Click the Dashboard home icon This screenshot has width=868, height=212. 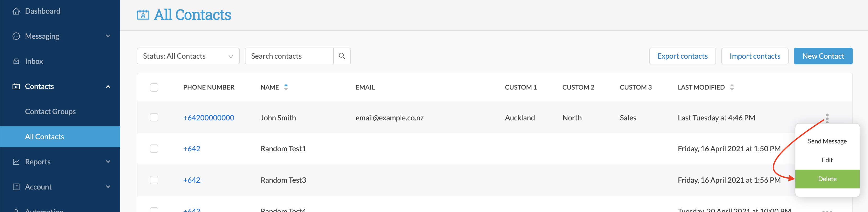16,11
